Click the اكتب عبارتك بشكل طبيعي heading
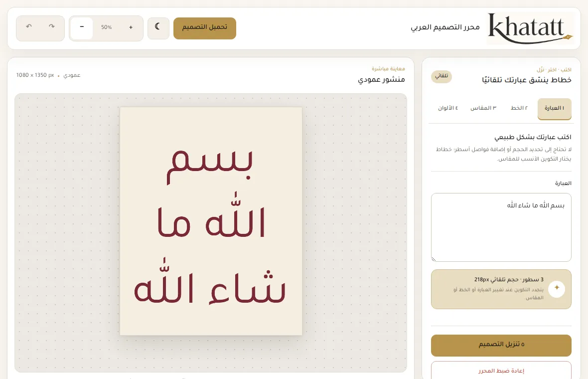 click(533, 137)
